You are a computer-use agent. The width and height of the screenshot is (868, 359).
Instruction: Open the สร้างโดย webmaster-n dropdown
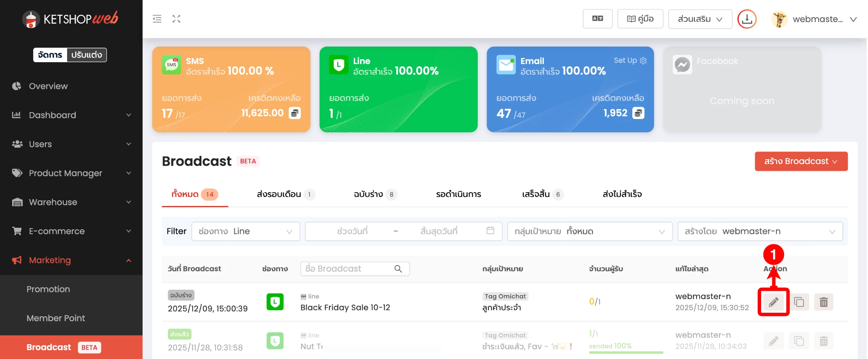(x=760, y=231)
